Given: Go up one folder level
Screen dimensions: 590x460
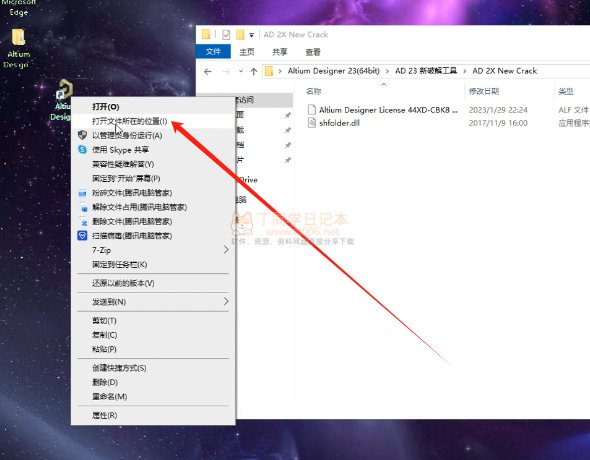Looking at the screenshot, I should click(x=254, y=71).
